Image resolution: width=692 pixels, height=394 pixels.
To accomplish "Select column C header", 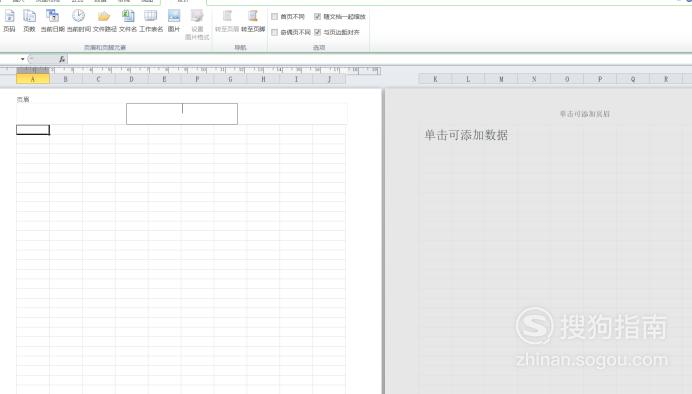I will [x=98, y=79].
